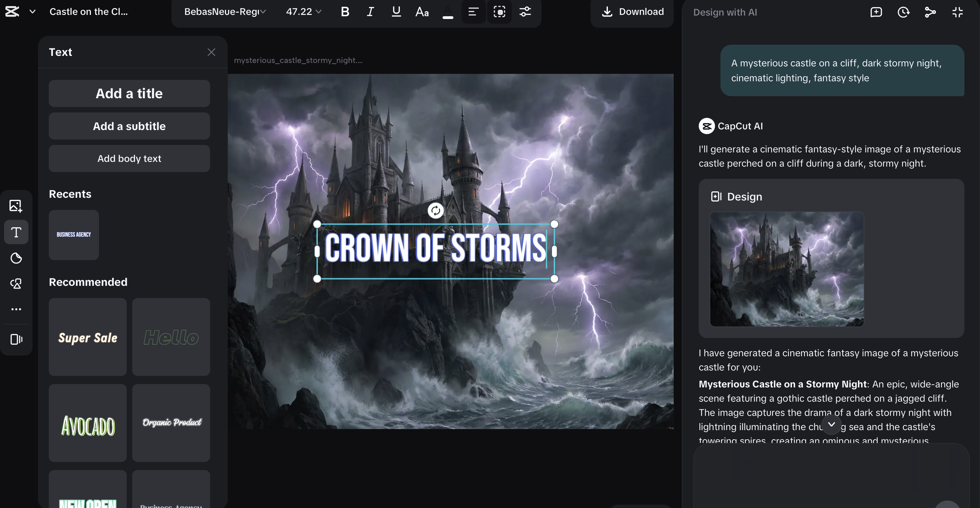Click the Download button
The image size is (980, 508).
pos(632,12)
